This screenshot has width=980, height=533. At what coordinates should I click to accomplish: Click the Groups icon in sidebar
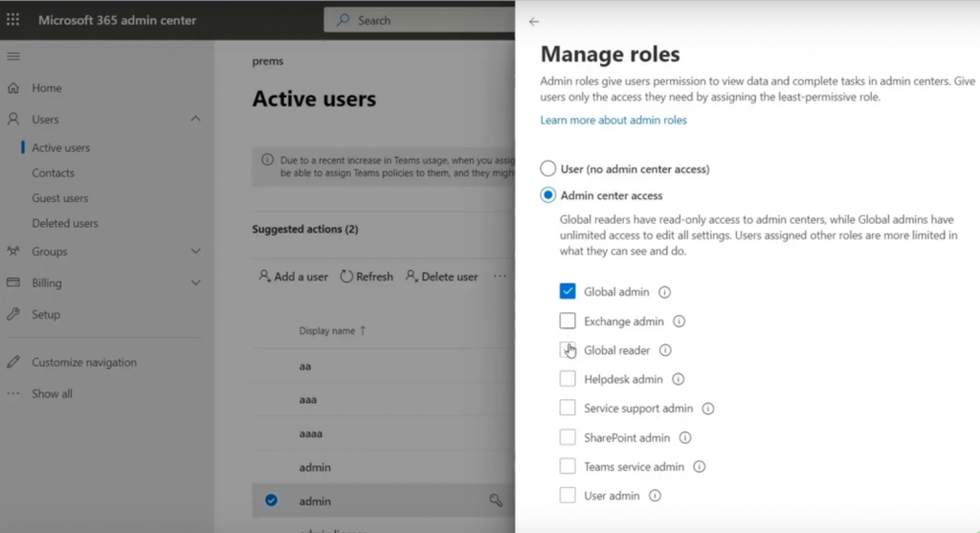coord(13,252)
